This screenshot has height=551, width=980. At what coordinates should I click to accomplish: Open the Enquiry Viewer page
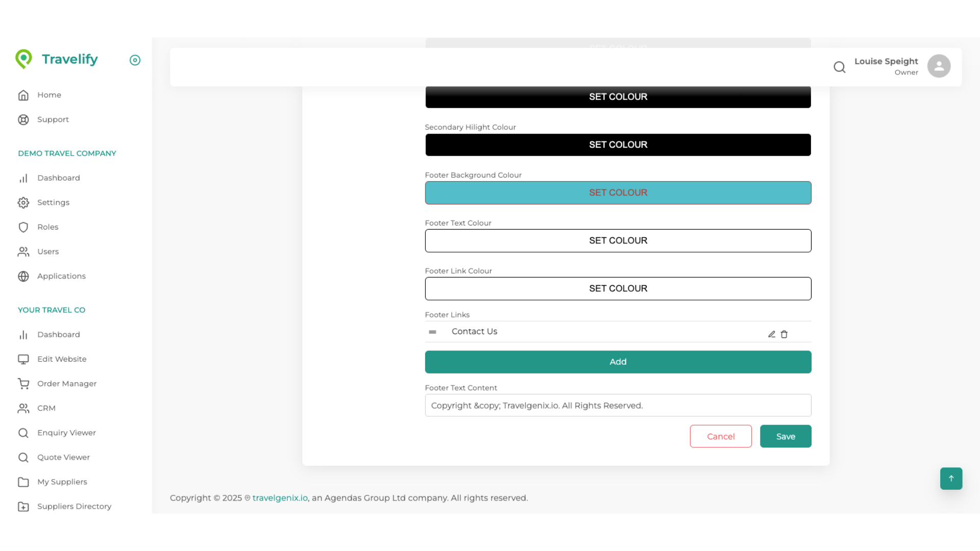pos(66,433)
